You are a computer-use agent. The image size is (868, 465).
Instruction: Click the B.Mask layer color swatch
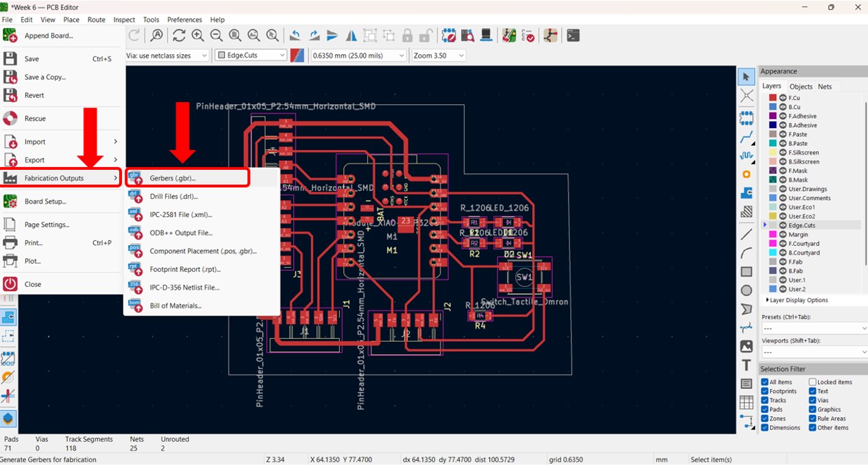coord(773,179)
